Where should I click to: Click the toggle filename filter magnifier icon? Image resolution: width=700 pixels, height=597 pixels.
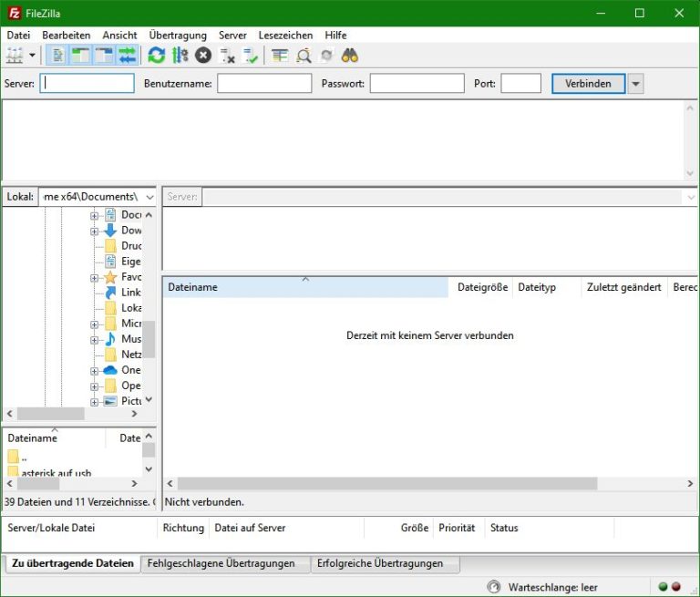click(x=304, y=56)
